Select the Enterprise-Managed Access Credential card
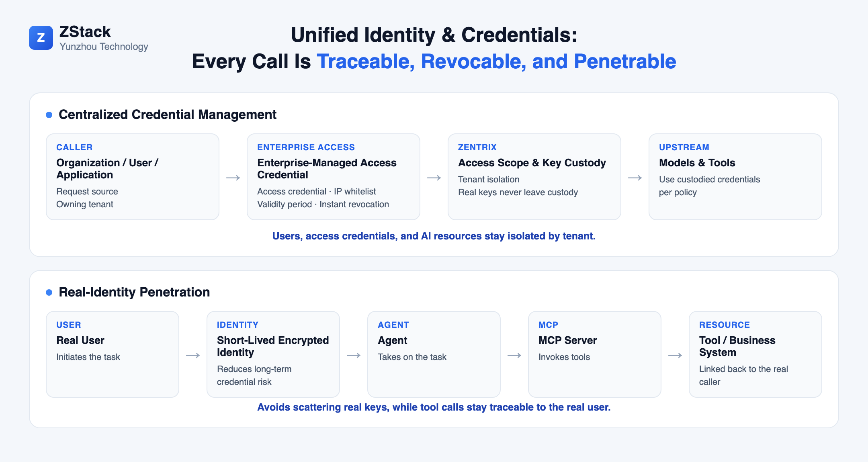Viewport: 868px width, 462px height. pyautogui.click(x=334, y=177)
